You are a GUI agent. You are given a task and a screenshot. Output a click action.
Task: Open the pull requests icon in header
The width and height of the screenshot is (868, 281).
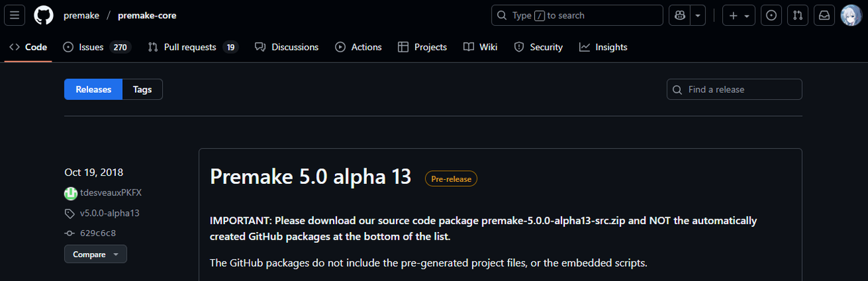[798, 16]
